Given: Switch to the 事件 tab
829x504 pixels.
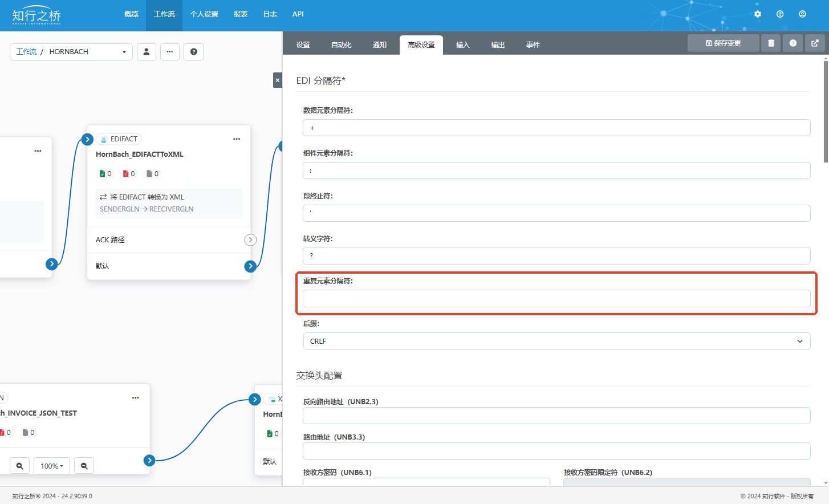Looking at the screenshot, I should point(533,45).
